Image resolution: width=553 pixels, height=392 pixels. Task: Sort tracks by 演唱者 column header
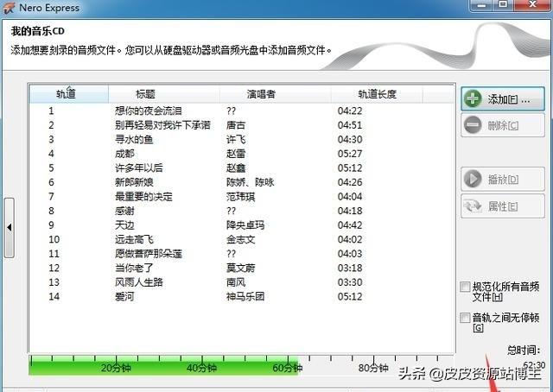point(260,93)
